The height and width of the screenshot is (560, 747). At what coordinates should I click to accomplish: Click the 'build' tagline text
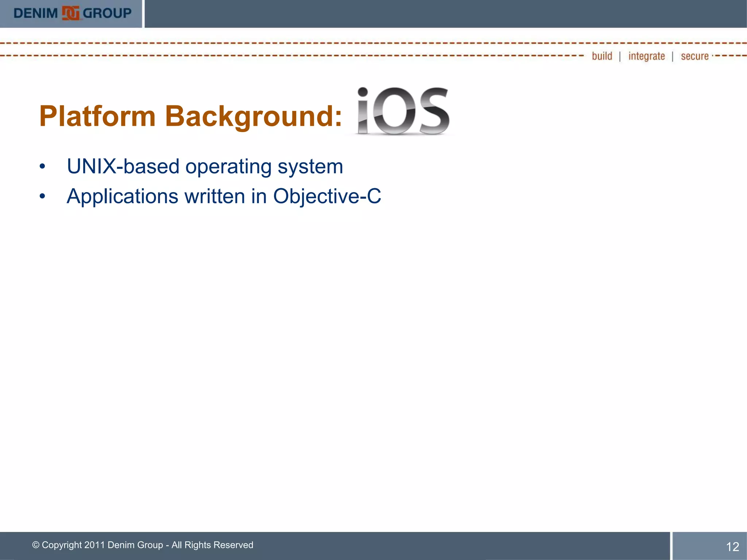tap(602, 56)
